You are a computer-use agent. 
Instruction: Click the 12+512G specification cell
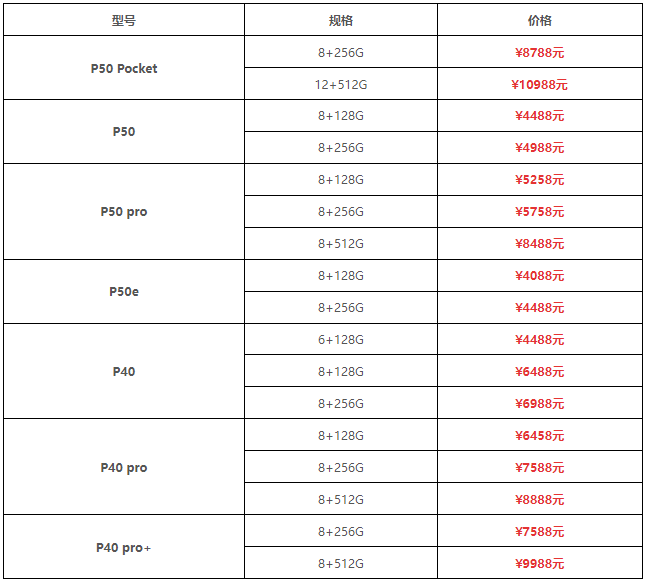coord(340,84)
